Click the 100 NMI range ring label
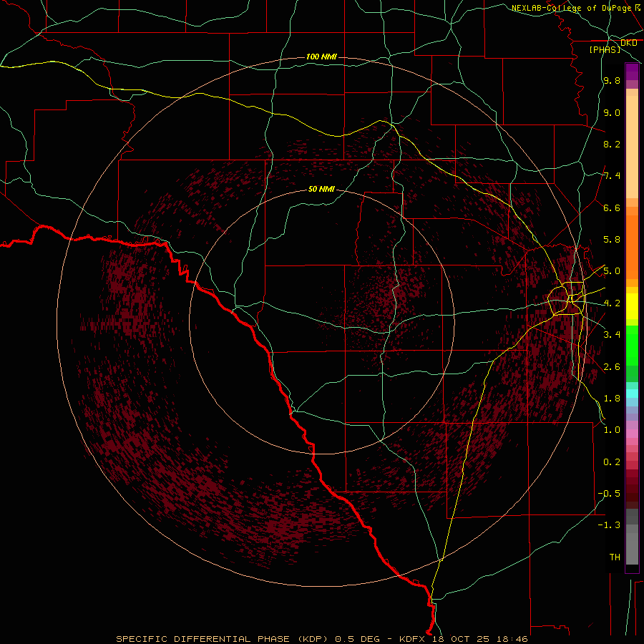The height and width of the screenshot is (644, 644). (321, 57)
